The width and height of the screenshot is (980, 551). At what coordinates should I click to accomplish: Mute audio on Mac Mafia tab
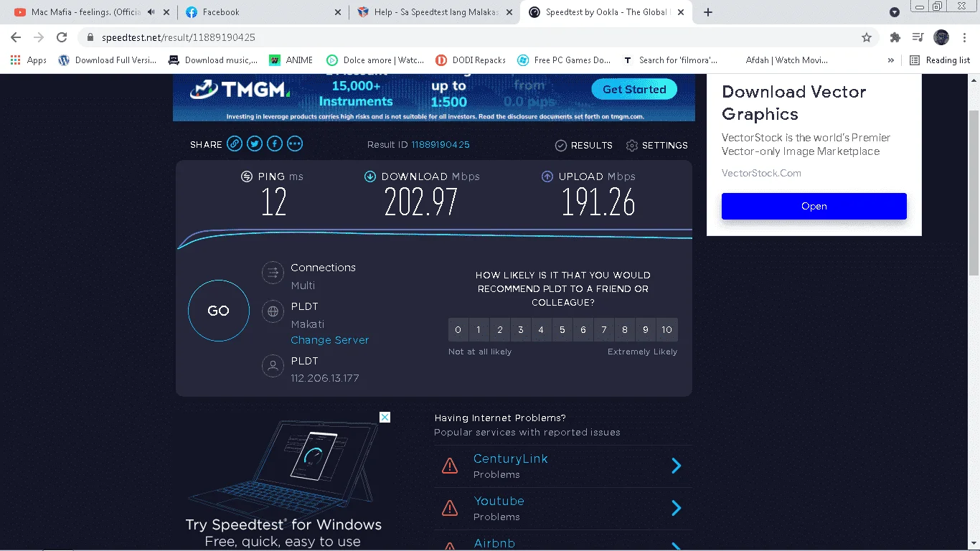point(151,12)
